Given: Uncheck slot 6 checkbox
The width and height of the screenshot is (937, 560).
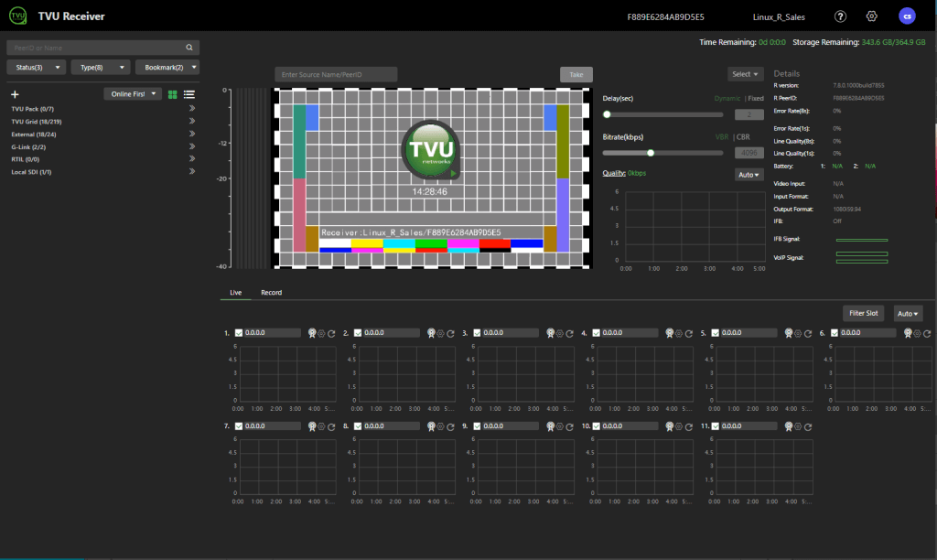Looking at the screenshot, I should click(x=835, y=333).
